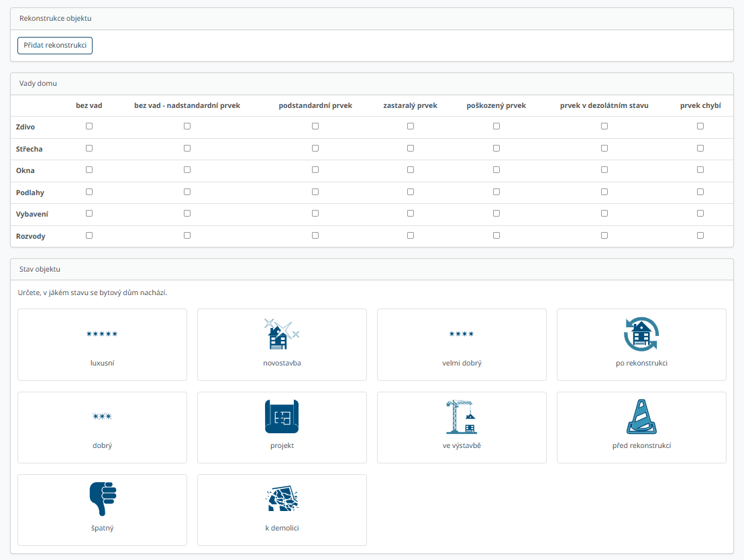Pick the four-star velmi dobrý icon
This screenshot has width=744, height=560.
tap(462, 334)
